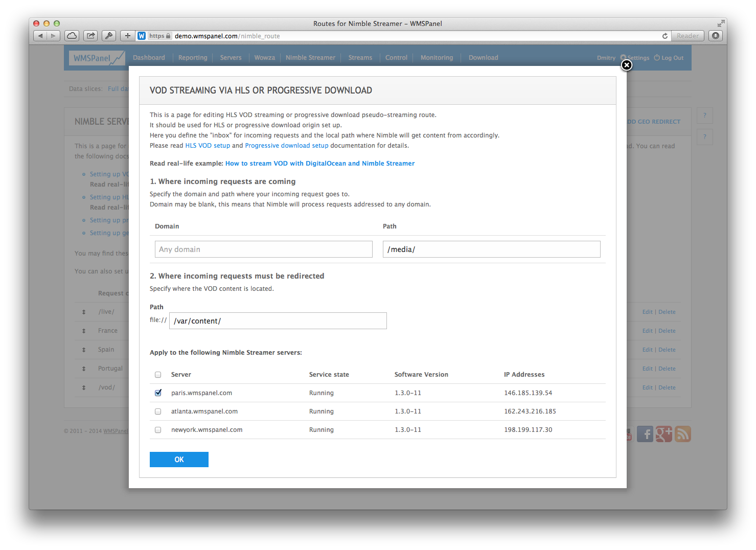Click the Safari back arrow
The height and width of the screenshot is (550, 756).
point(40,36)
